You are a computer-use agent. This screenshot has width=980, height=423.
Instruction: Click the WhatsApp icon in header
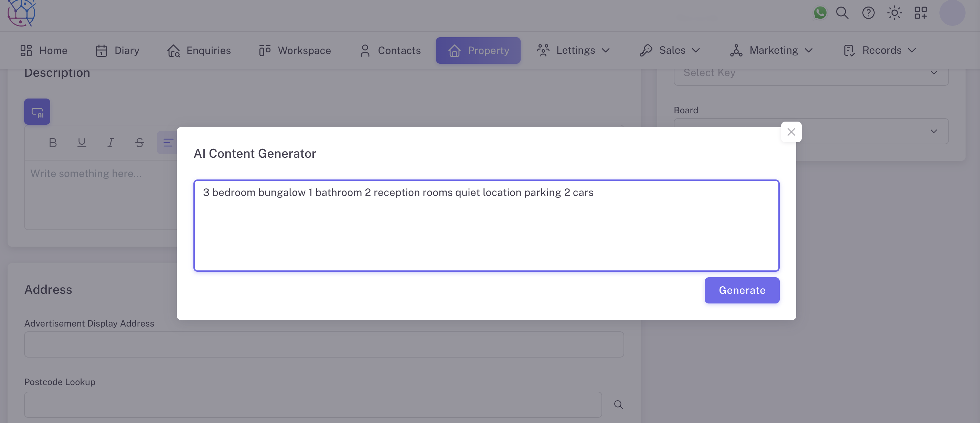(820, 13)
